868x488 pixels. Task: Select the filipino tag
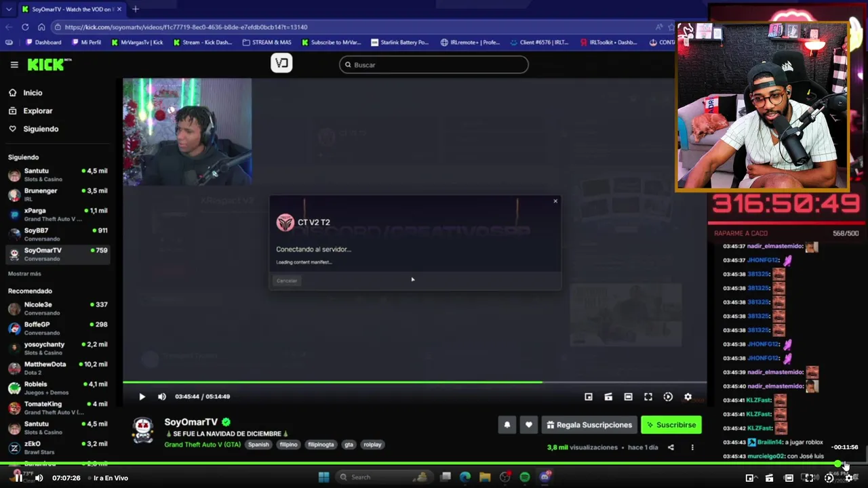click(288, 445)
